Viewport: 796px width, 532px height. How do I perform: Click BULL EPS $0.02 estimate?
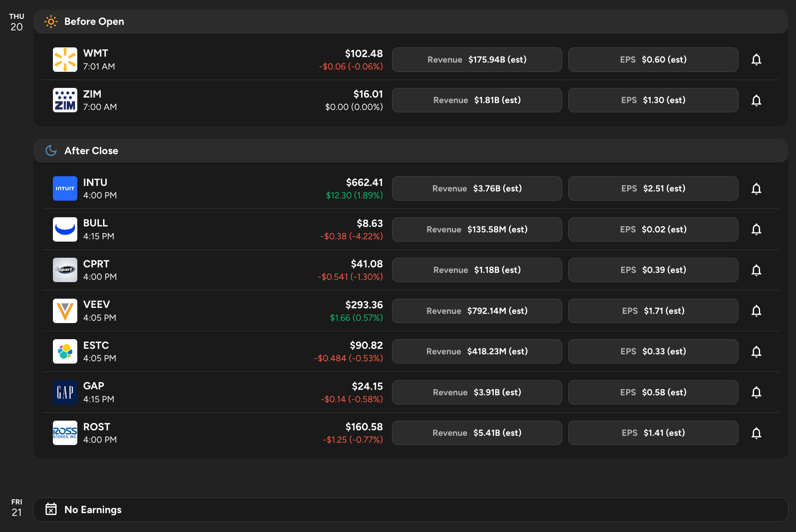[653, 229]
